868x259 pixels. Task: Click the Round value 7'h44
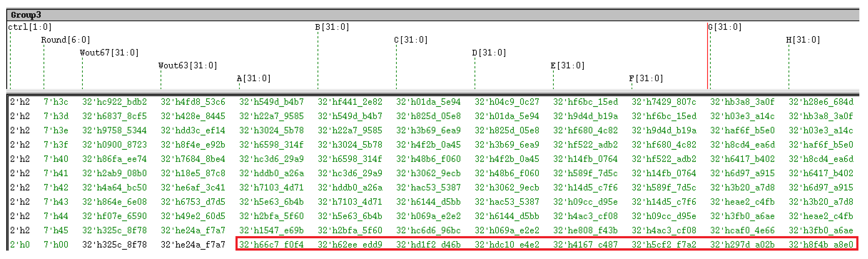coord(56,216)
